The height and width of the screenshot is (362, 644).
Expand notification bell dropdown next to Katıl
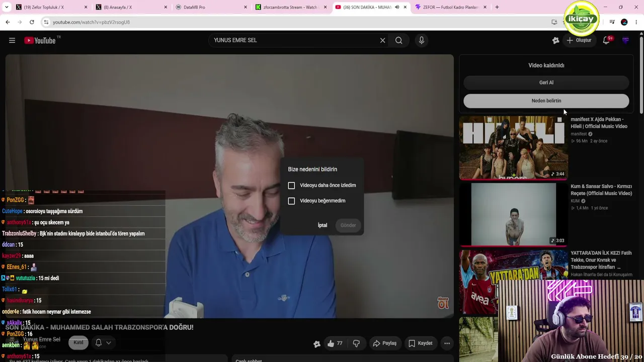pyautogui.click(x=103, y=343)
